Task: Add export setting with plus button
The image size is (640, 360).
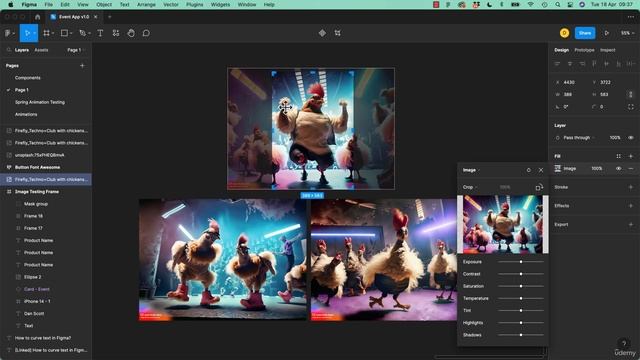Action: click(x=631, y=224)
